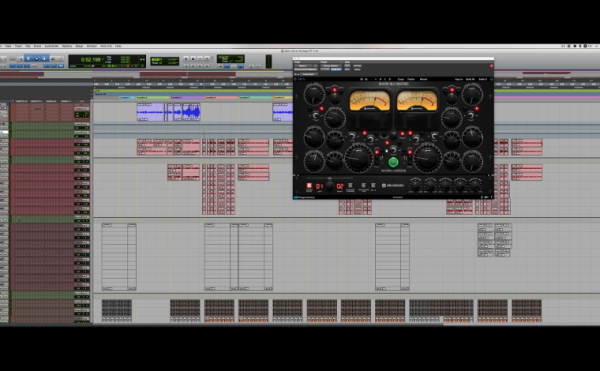The image size is (600, 371).
Task: Click the red 02 channel display
Action: tap(340, 186)
